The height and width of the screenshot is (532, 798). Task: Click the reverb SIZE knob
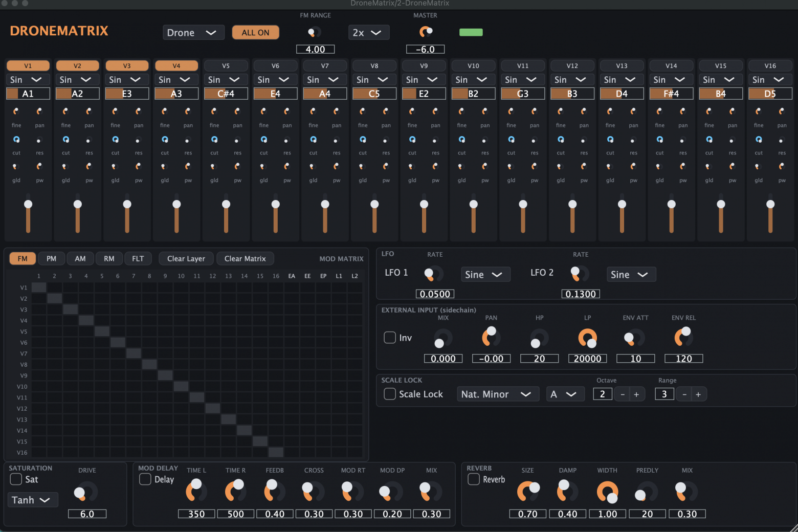[528, 492]
